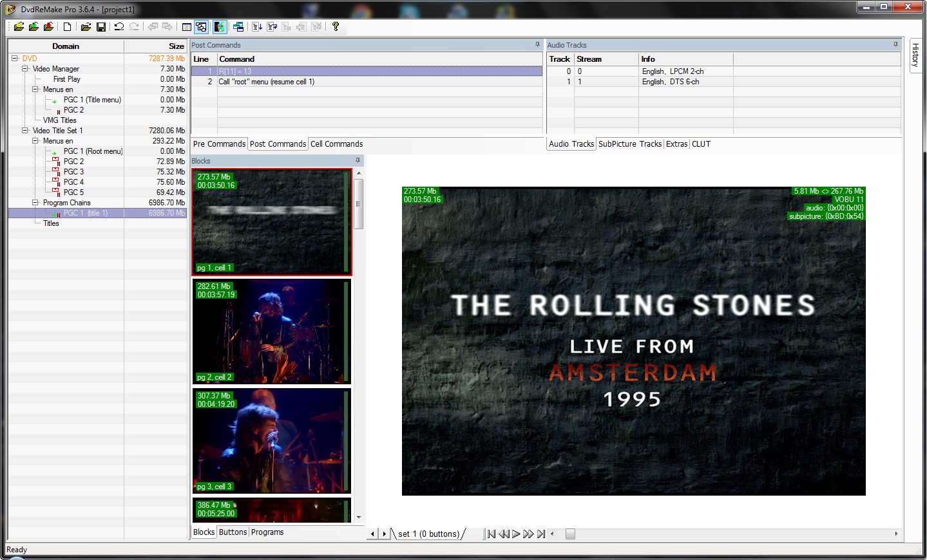The height and width of the screenshot is (560, 927).
Task: Switch to the SubPicture Tracks tab
Action: pyautogui.click(x=630, y=144)
